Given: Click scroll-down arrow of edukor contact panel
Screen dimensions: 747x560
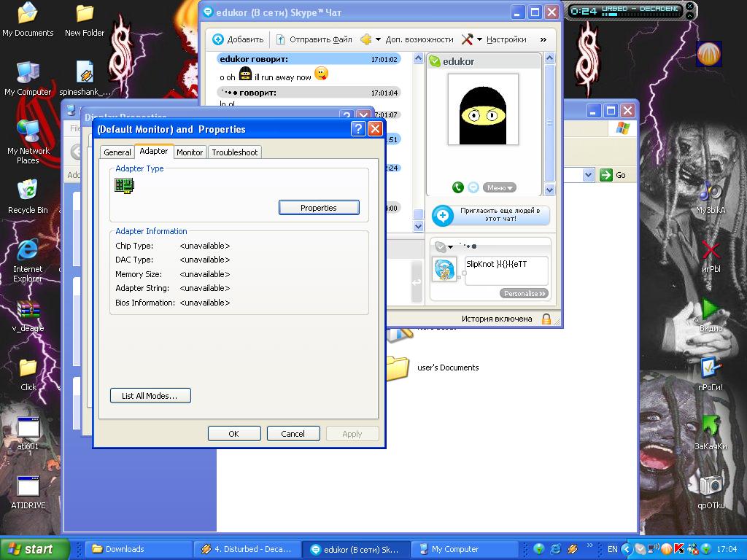Looking at the screenshot, I should [549, 190].
